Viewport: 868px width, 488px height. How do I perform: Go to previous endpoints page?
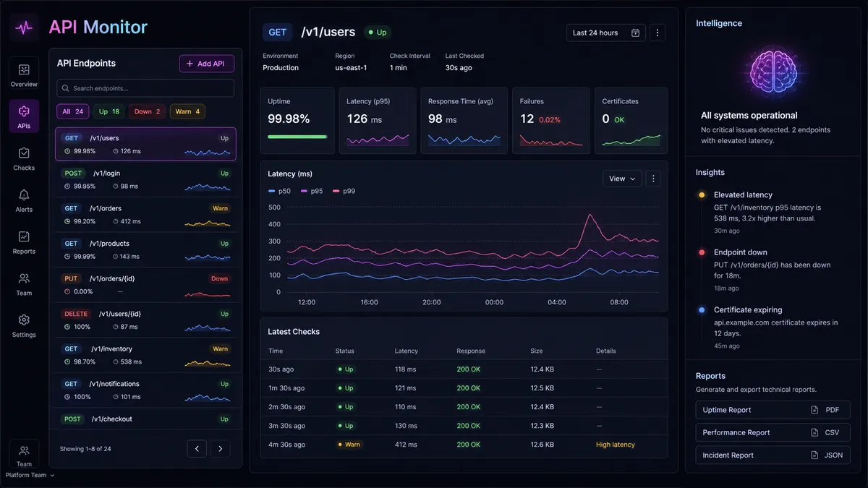(197, 449)
